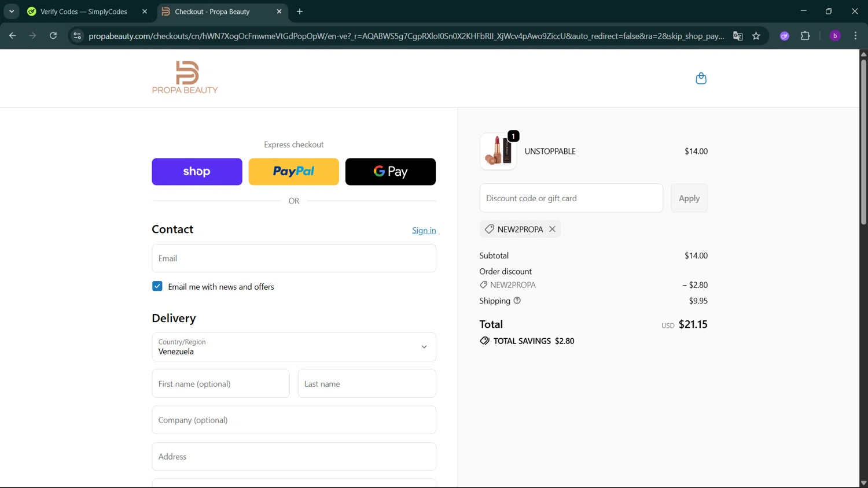Pay with the Shop Pay button
Image resolution: width=868 pixels, height=488 pixels.
[x=197, y=172]
